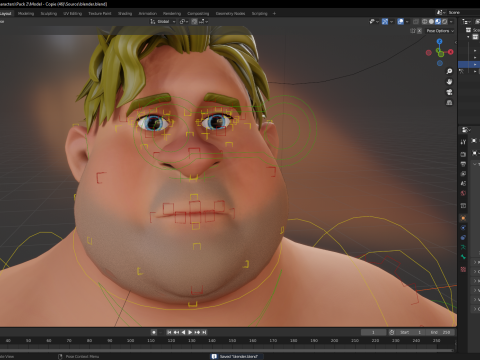Image resolution: width=480 pixels, height=360 pixels.
Task: Open the Texture Paint workspace tab
Action: (100, 13)
